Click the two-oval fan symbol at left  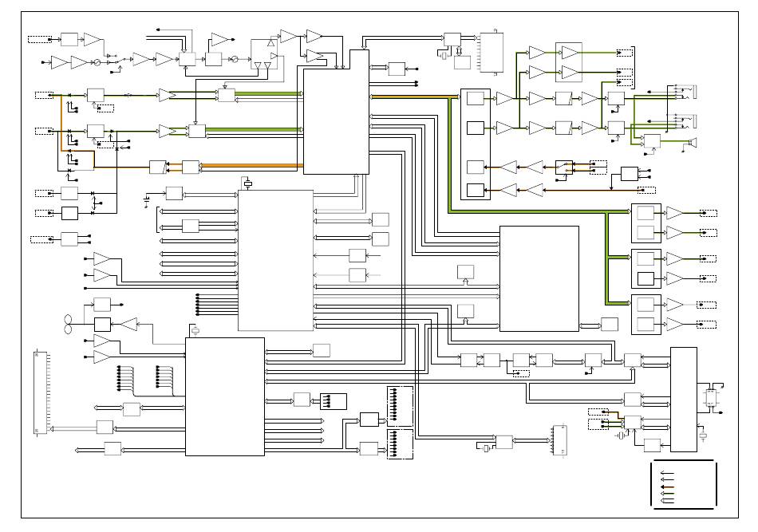point(68,325)
